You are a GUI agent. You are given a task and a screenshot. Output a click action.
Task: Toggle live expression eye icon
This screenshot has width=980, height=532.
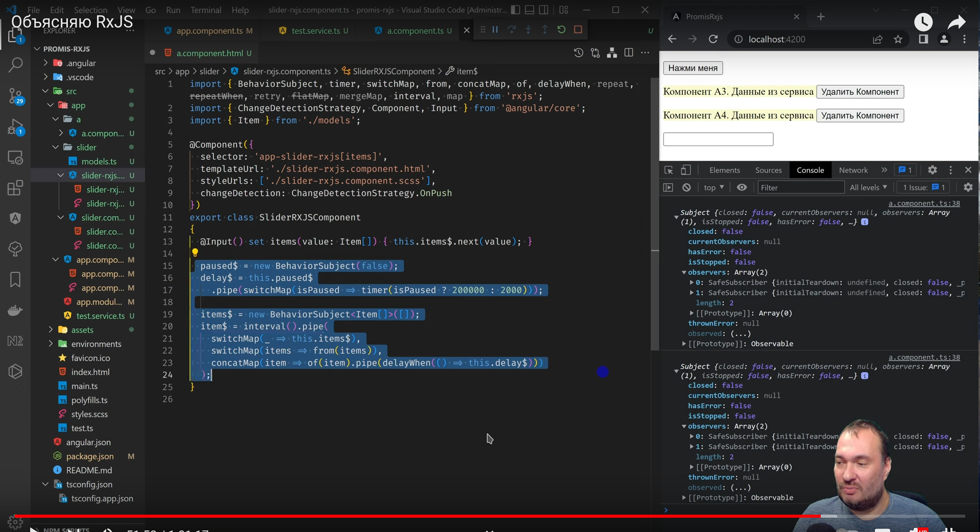742,187
